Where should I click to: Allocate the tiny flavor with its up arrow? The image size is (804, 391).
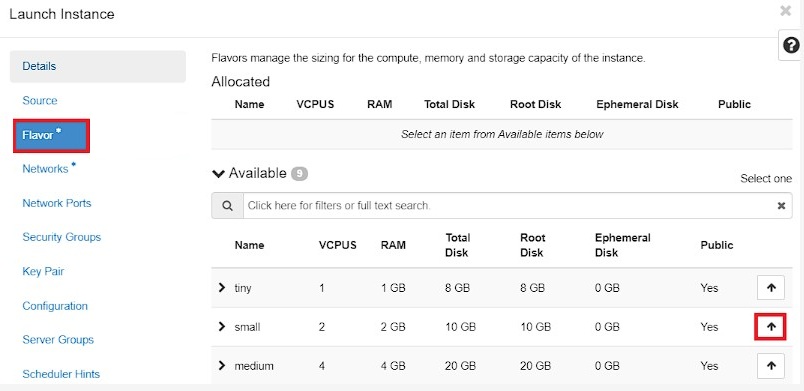pos(771,288)
